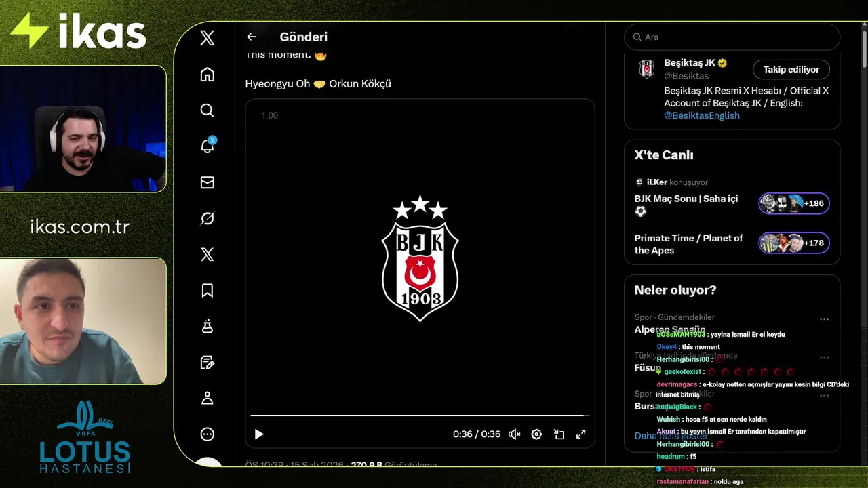Seek on the video progress bar

pos(420,415)
